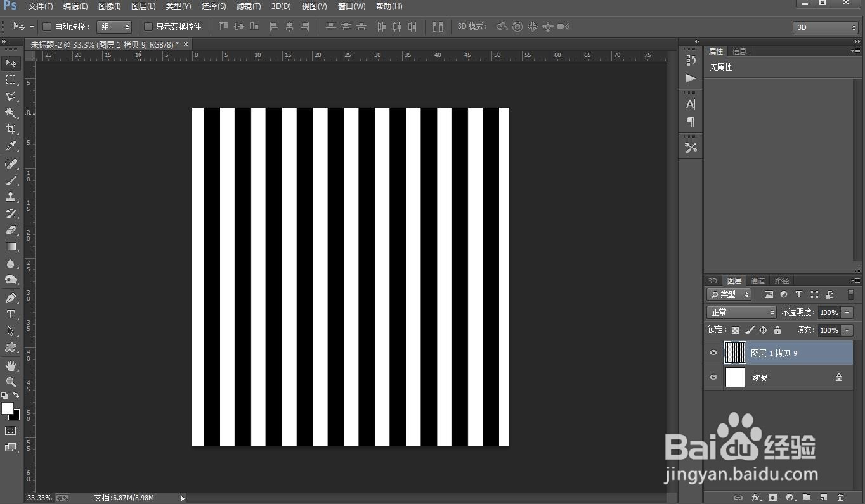Open the 不透明度 opacity slider arrow
Viewport: 865px width, 504px height.
pyautogui.click(x=847, y=313)
